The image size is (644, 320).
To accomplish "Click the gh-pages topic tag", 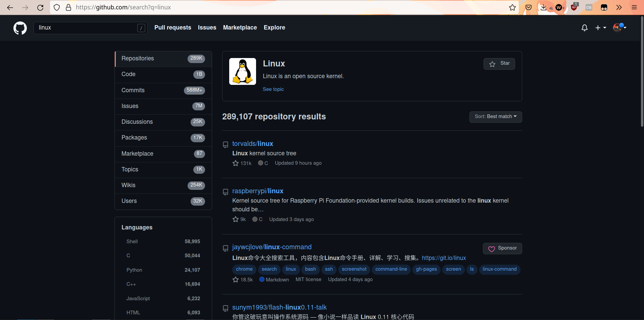I will coord(427,269).
